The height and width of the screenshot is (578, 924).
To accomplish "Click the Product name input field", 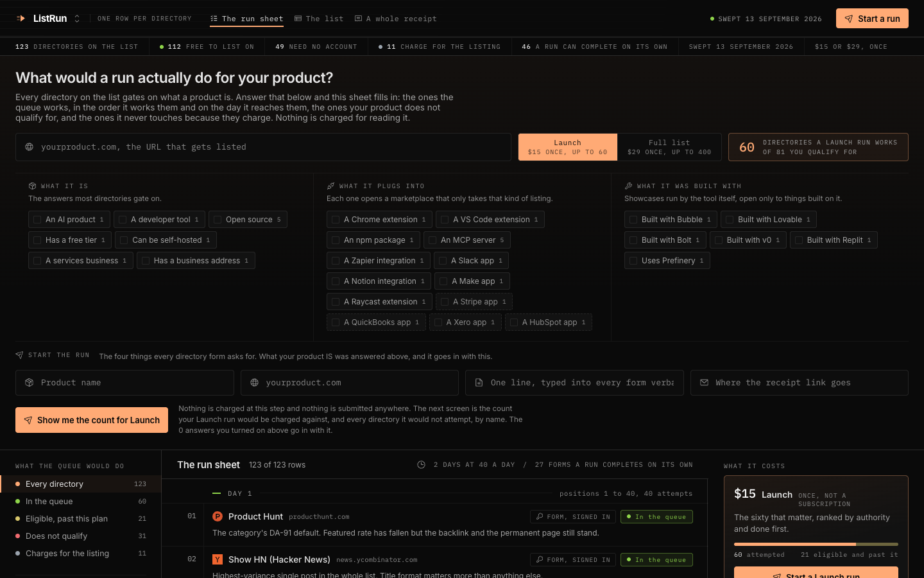I will (x=124, y=383).
